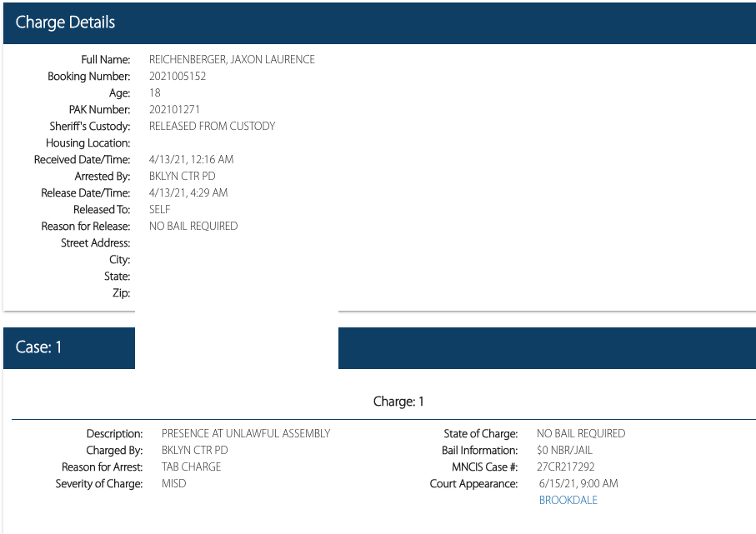Select the $0 NBR/JAIL bail information
Image resolution: width=756 pixels, height=534 pixels.
(564, 450)
